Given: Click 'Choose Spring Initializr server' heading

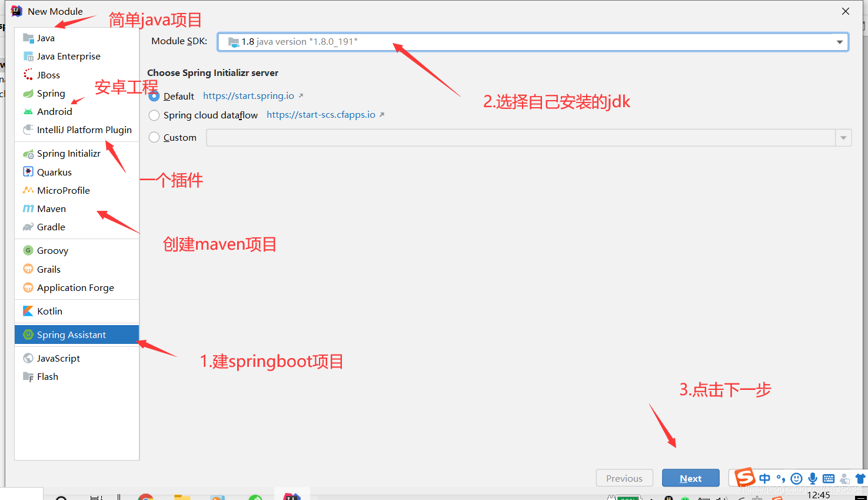Looking at the screenshot, I should (x=212, y=72).
